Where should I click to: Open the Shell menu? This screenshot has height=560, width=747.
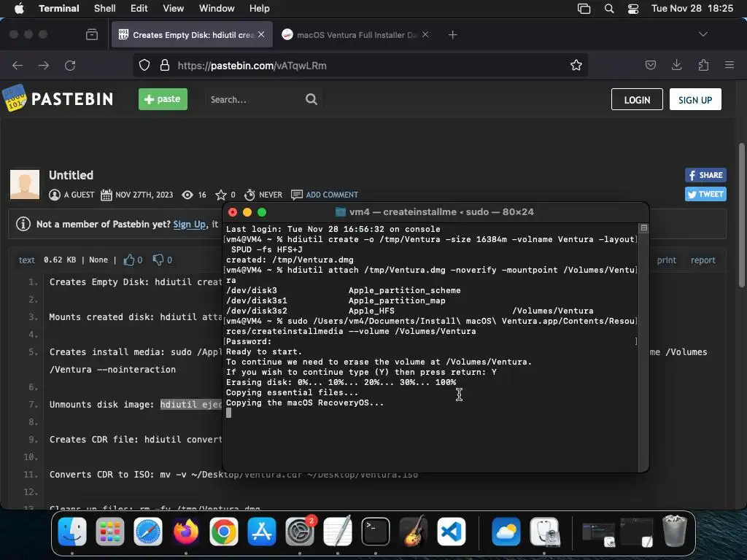[x=105, y=9]
